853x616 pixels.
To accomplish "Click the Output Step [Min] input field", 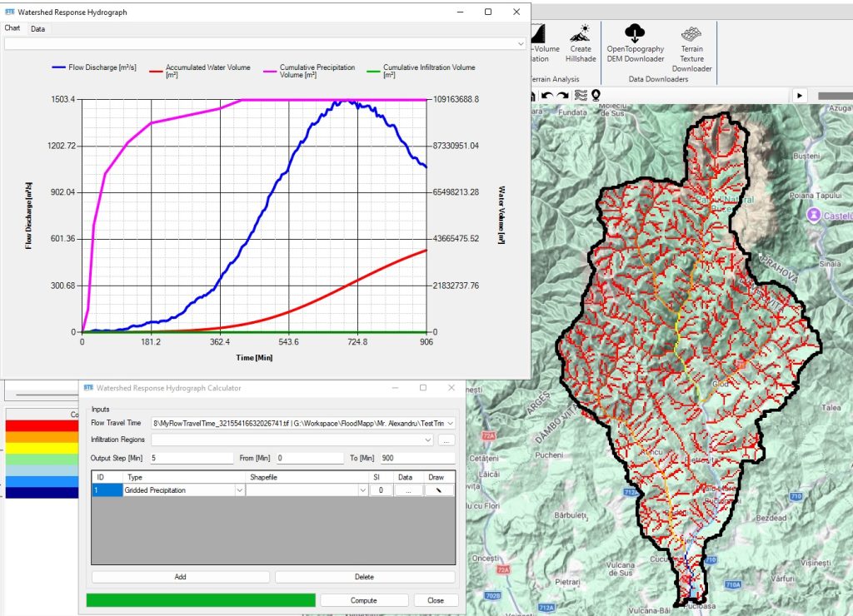I will pyautogui.click(x=192, y=458).
